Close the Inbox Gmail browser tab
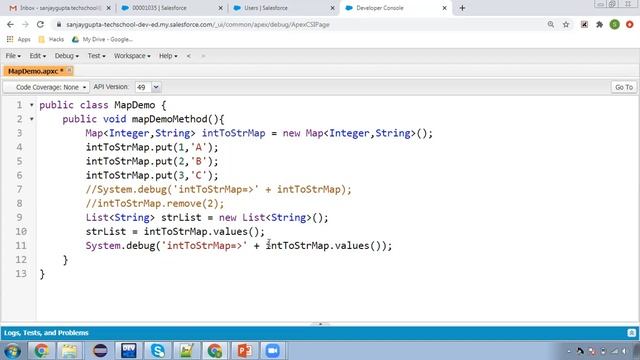Viewport: 640px width, 360px height. click(109, 8)
